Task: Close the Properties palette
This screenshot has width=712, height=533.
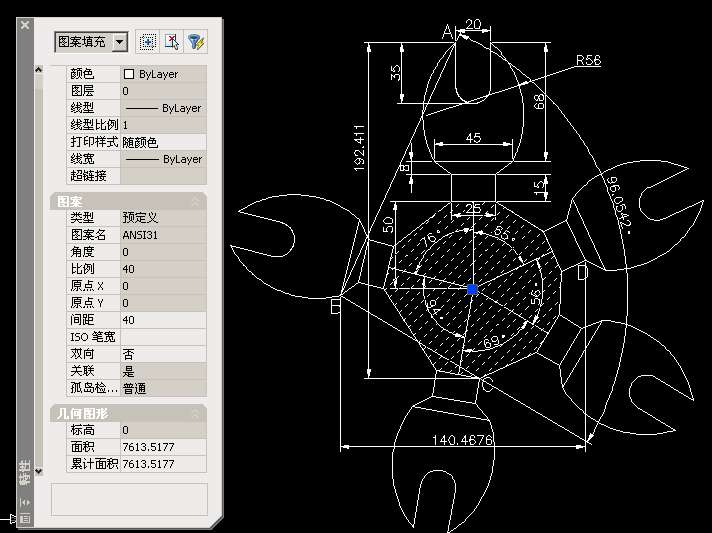Action: tap(25, 25)
